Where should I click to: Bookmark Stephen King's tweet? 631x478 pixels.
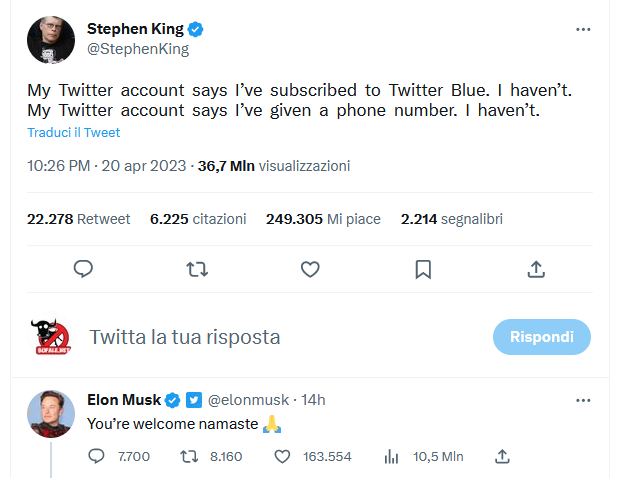click(x=423, y=269)
